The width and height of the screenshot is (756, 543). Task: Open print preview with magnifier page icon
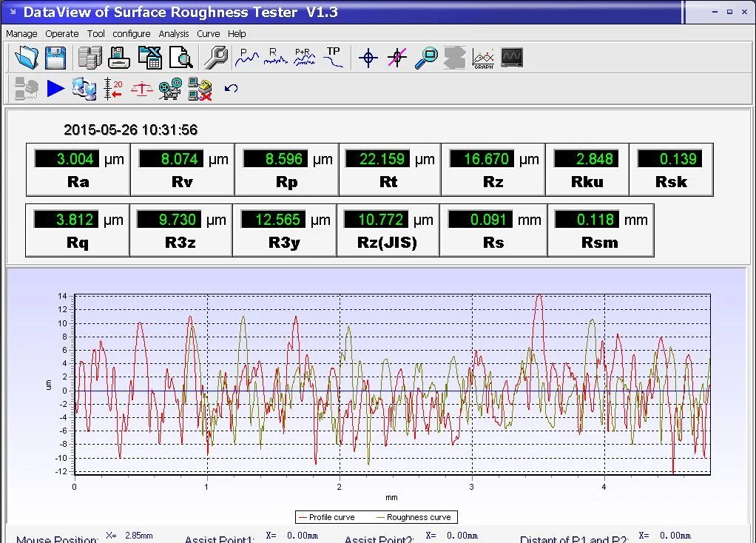point(180,58)
